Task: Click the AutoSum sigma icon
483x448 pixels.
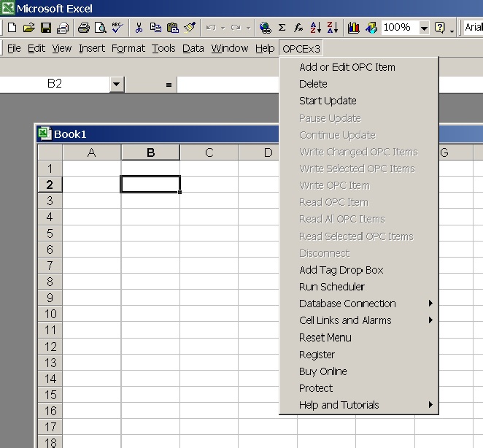Action: [x=282, y=28]
